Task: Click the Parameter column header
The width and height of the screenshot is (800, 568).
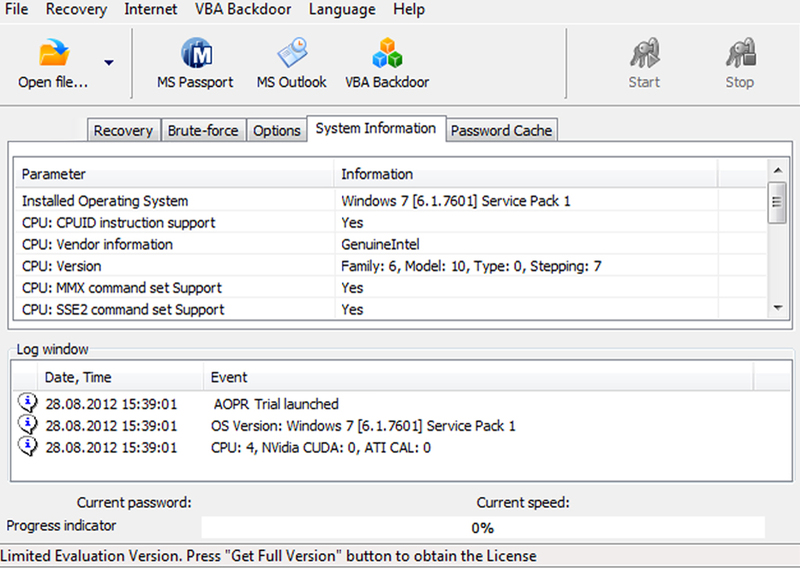Action: 174,174
